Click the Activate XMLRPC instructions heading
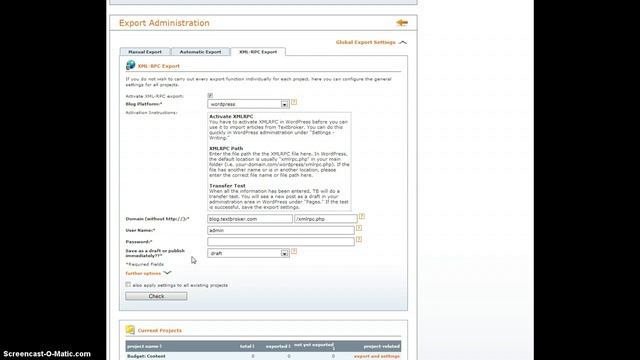The height and width of the screenshot is (360, 640). (231, 117)
